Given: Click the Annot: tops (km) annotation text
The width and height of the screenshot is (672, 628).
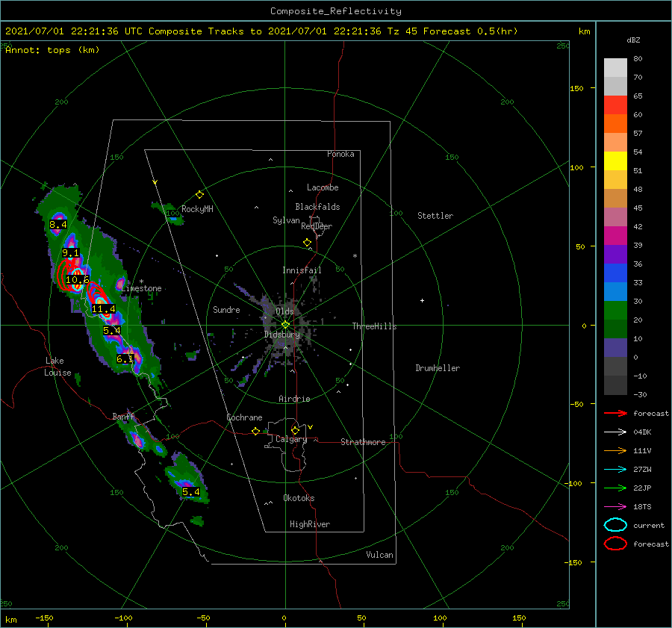Looking at the screenshot, I should [53, 50].
